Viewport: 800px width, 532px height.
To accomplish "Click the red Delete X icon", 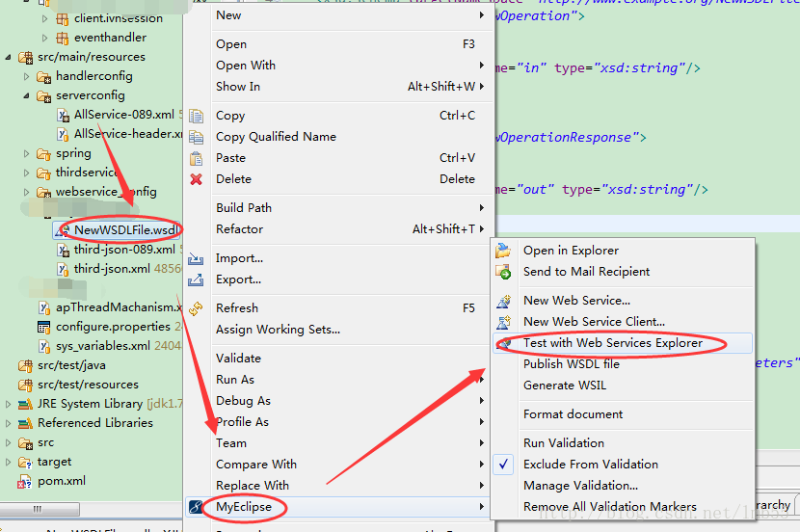I will tap(196, 179).
